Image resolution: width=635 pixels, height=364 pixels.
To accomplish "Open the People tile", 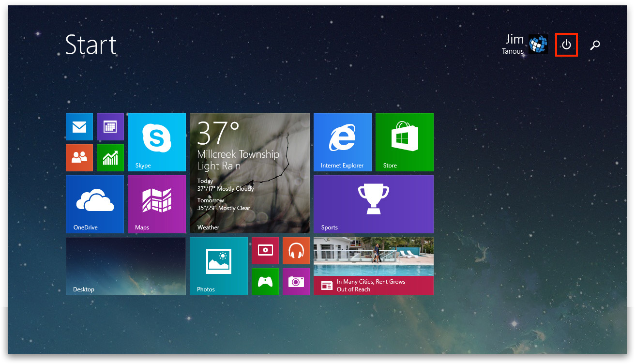I will (79, 158).
